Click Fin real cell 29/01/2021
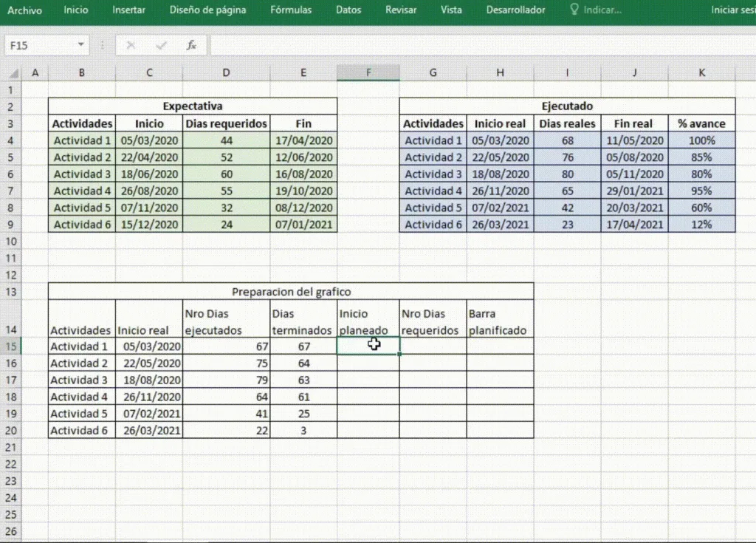Viewport: 756px width, 543px height. 634,191
